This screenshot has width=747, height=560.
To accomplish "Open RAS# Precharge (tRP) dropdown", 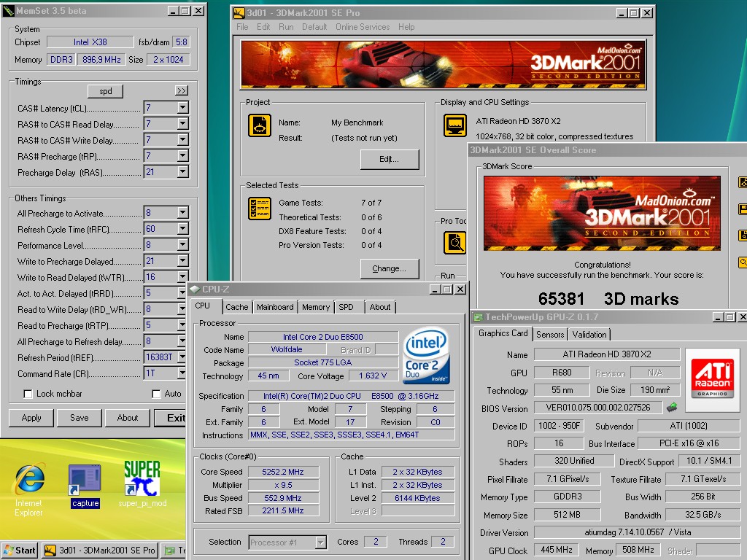I will click(x=183, y=156).
